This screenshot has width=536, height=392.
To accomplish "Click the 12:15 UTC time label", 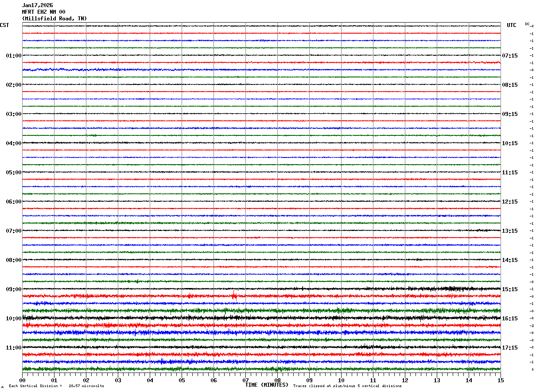I will point(510,202).
